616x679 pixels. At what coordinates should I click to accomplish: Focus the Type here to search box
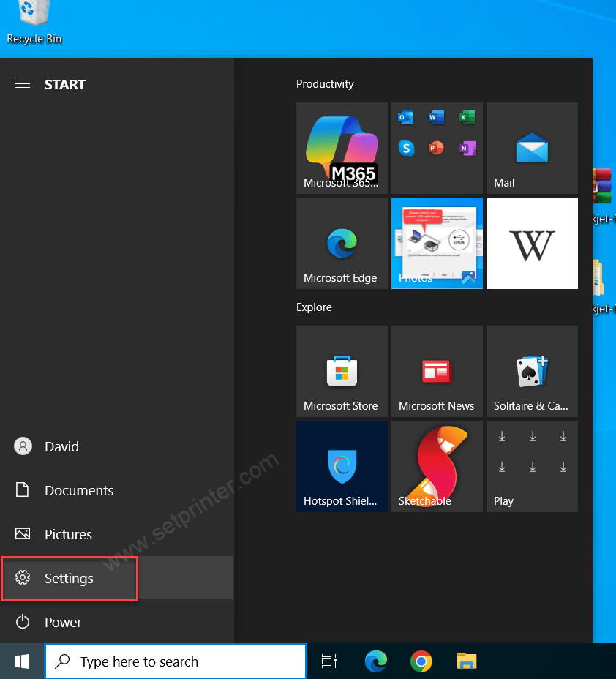click(x=176, y=661)
